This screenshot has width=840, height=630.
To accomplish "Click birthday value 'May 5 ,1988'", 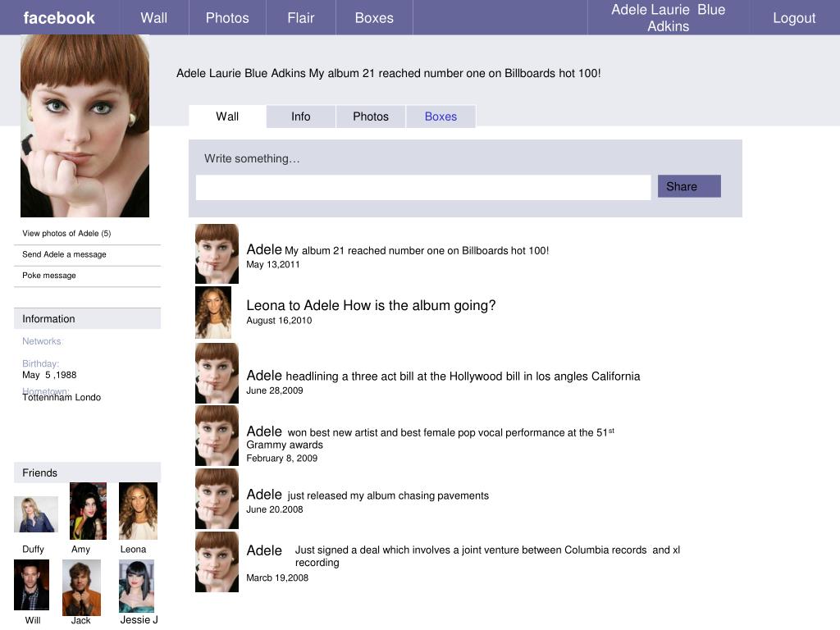I will [x=49, y=375].
